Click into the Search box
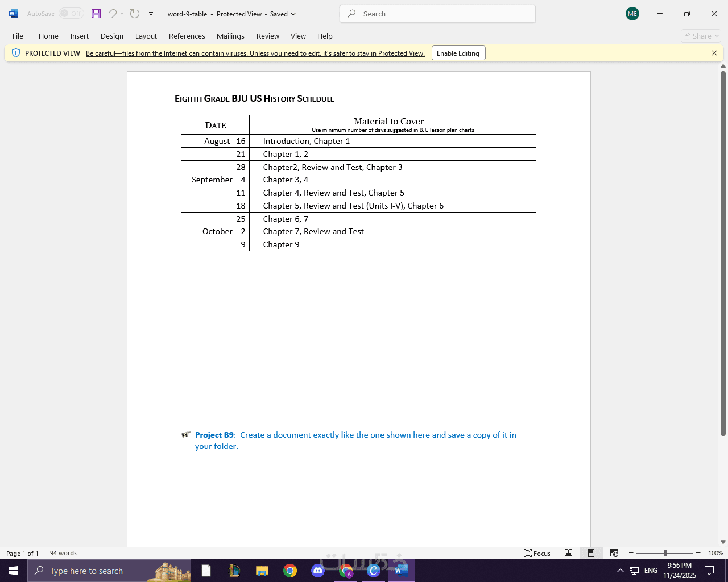728x582 pixels. pos(437,14)
